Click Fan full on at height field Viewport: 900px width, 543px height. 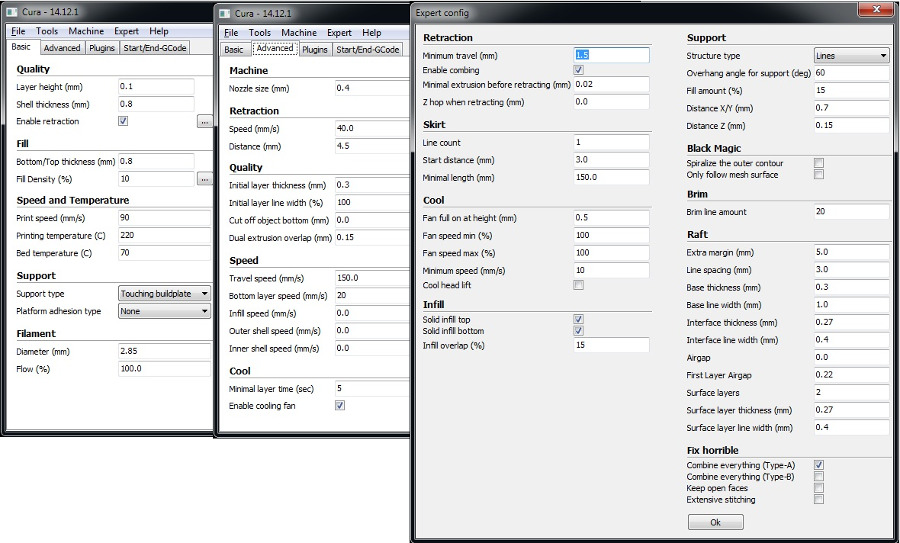pyautogui.click(x=611, y=218)
